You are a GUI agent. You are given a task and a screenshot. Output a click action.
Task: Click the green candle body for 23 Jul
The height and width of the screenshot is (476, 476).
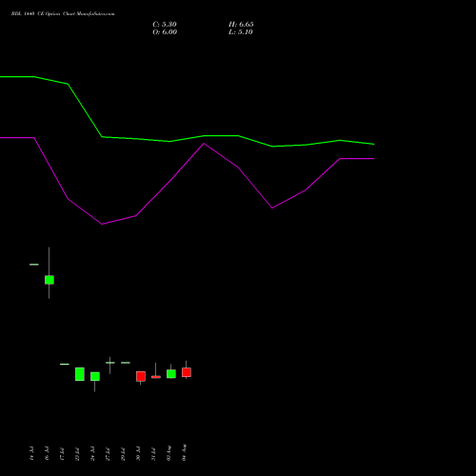(80, 374)
